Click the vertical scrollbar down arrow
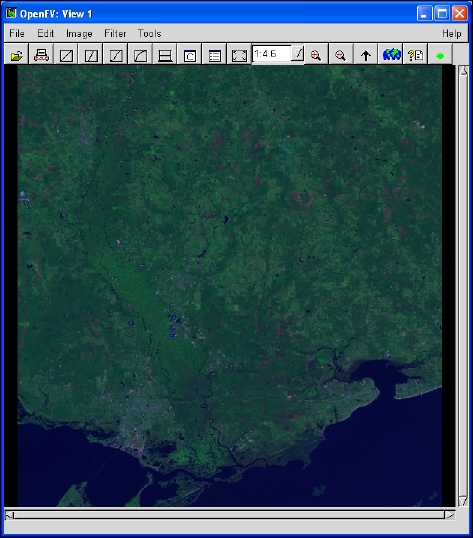Viewport: 473px width, 538px height. coord(463,501)
